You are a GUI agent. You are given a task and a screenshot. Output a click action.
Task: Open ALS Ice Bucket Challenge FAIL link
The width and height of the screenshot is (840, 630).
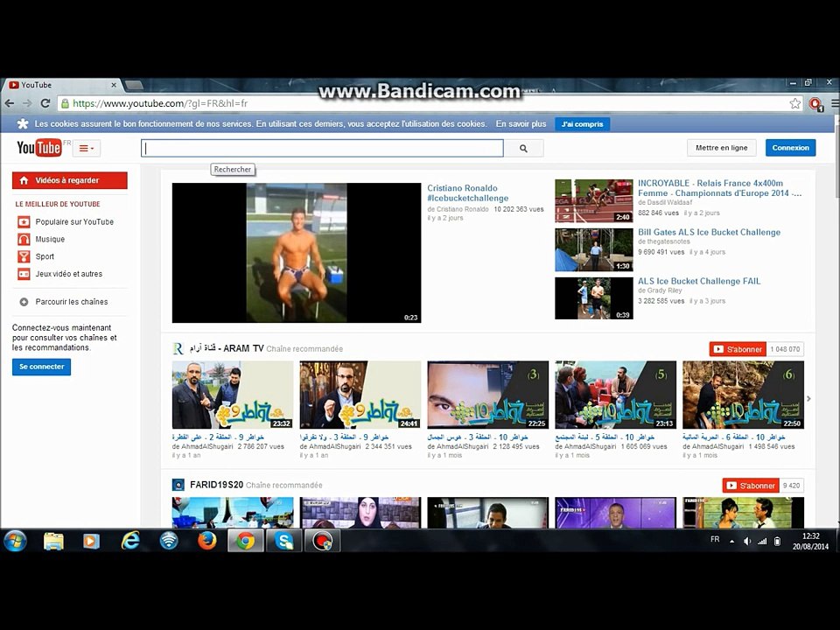698,281
